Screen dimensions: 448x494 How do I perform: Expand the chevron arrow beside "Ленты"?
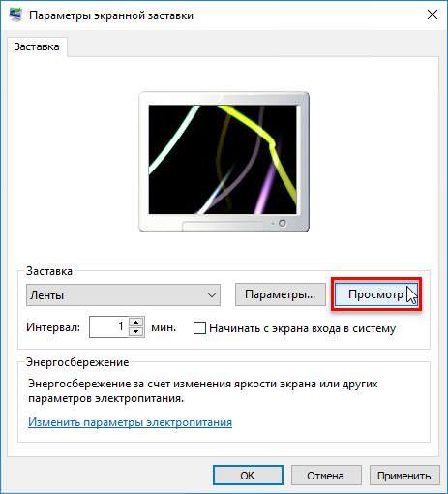[x=212, y=295]
